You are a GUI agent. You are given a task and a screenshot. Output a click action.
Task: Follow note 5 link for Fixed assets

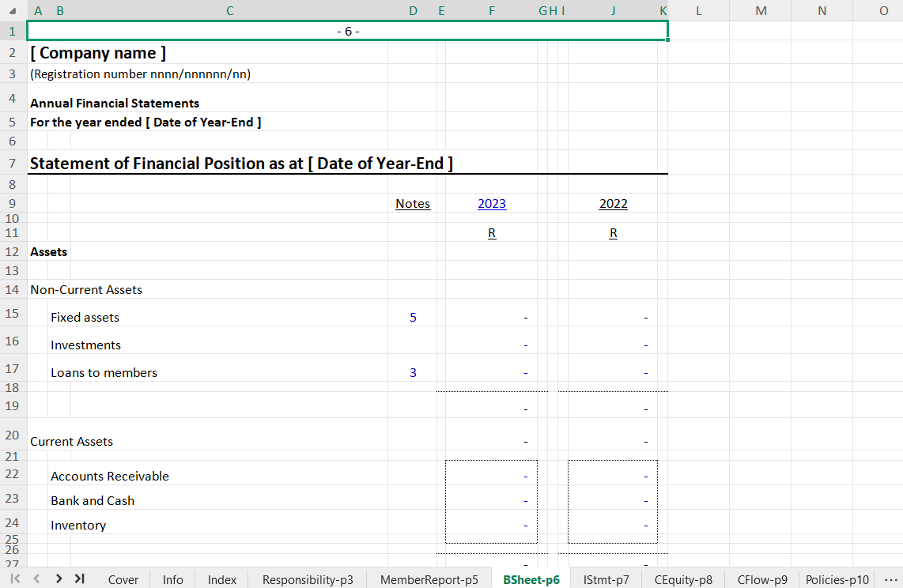pos(413,318)
